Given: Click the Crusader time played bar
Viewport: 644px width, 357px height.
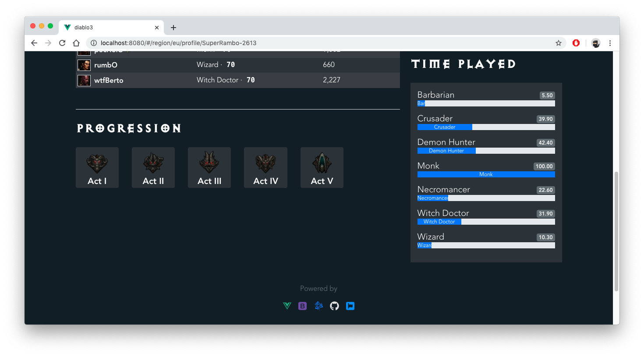Looking at the screenshot, I should click(x=486, y=127).
